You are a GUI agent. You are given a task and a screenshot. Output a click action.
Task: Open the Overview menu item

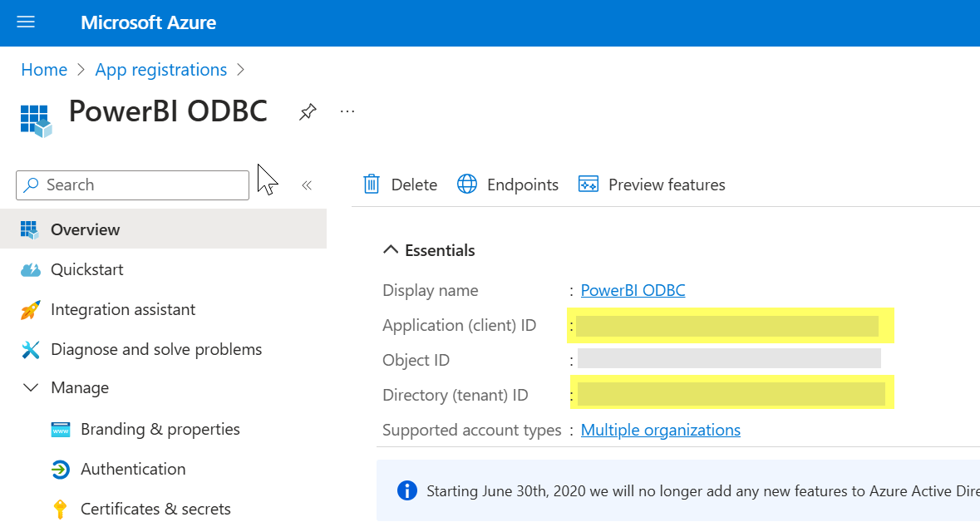pos(163,229)
